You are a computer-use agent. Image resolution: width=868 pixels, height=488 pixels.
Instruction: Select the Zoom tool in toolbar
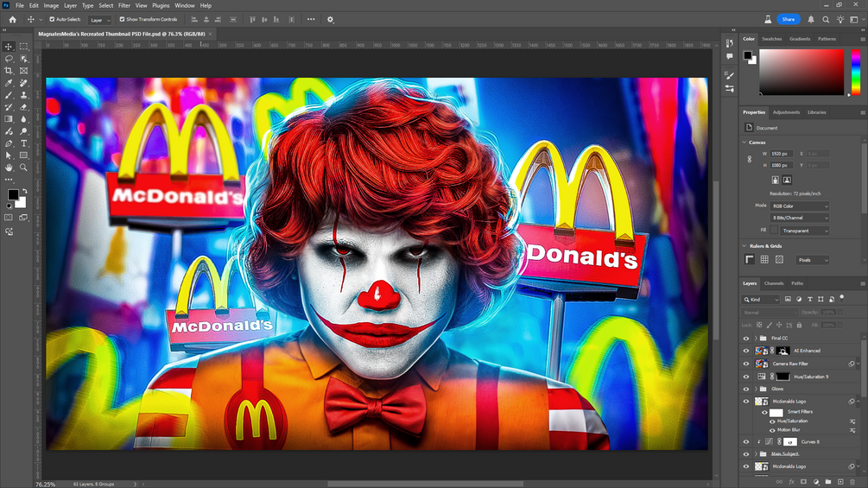[24, 167]
